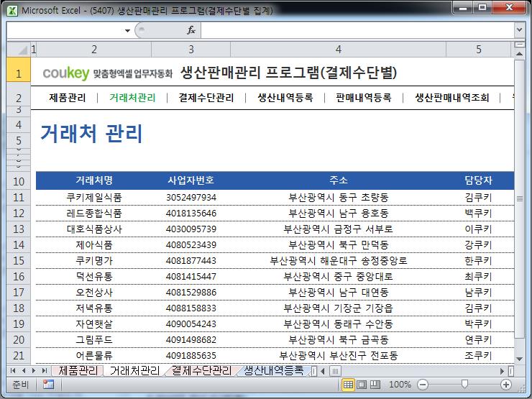Select address 부산광역시 기장군 기장읍
The image size is (532, 399).
(339, 308)
